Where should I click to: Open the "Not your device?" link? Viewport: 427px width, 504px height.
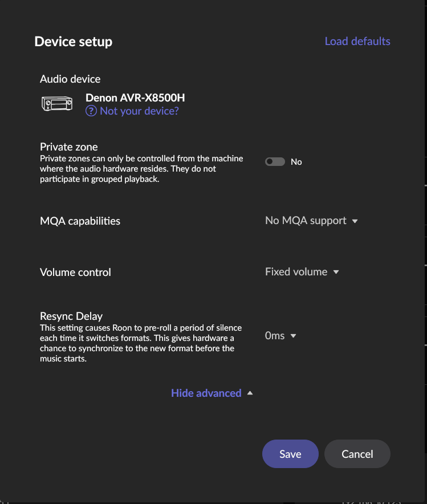139,111
